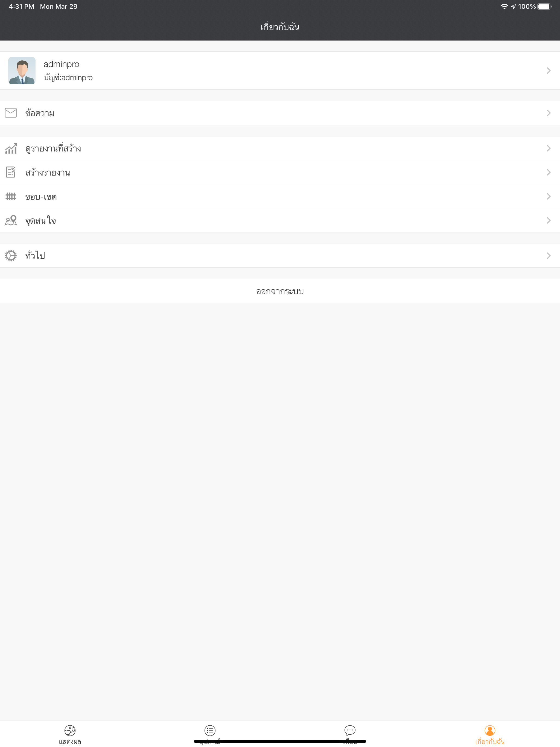This screenshot has height=747, width=560.
Task: Open the envelope message icon
Action: pos(11,113)
